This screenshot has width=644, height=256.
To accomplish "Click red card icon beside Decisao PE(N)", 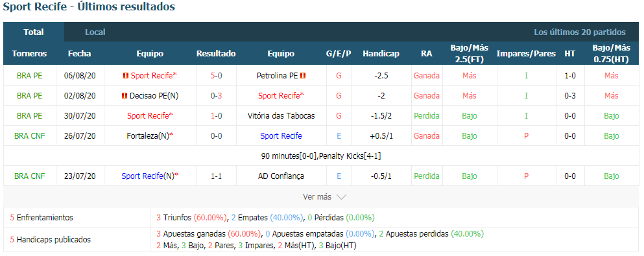I will [x=124, y=95].
